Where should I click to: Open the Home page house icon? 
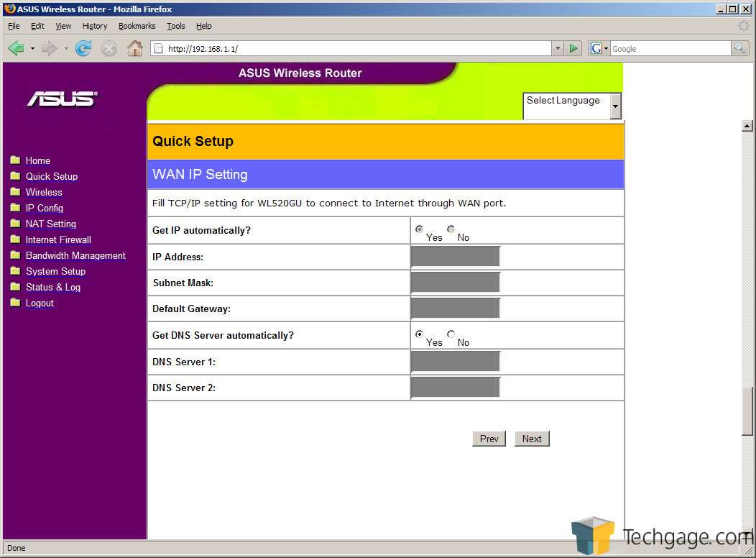[135, 48]
